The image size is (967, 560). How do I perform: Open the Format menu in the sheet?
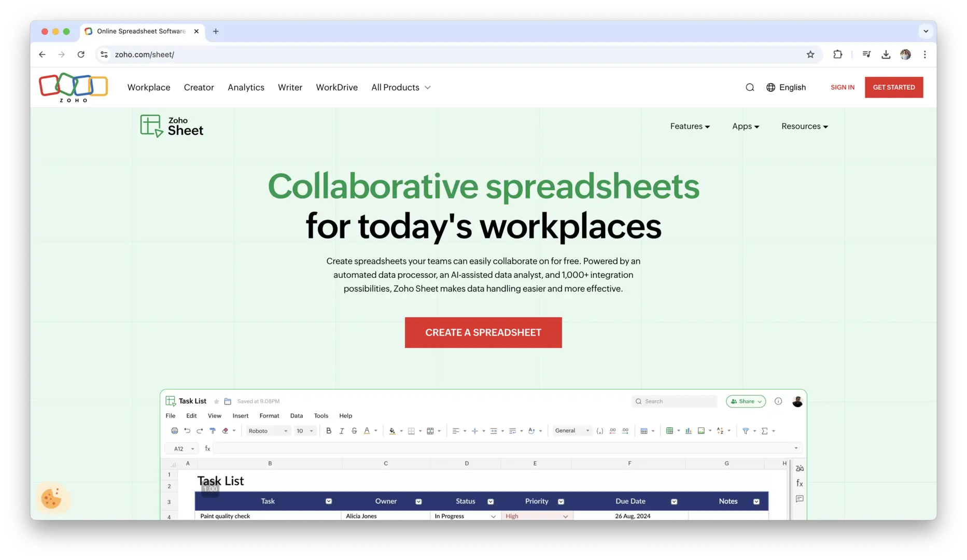tap(269, 416)
